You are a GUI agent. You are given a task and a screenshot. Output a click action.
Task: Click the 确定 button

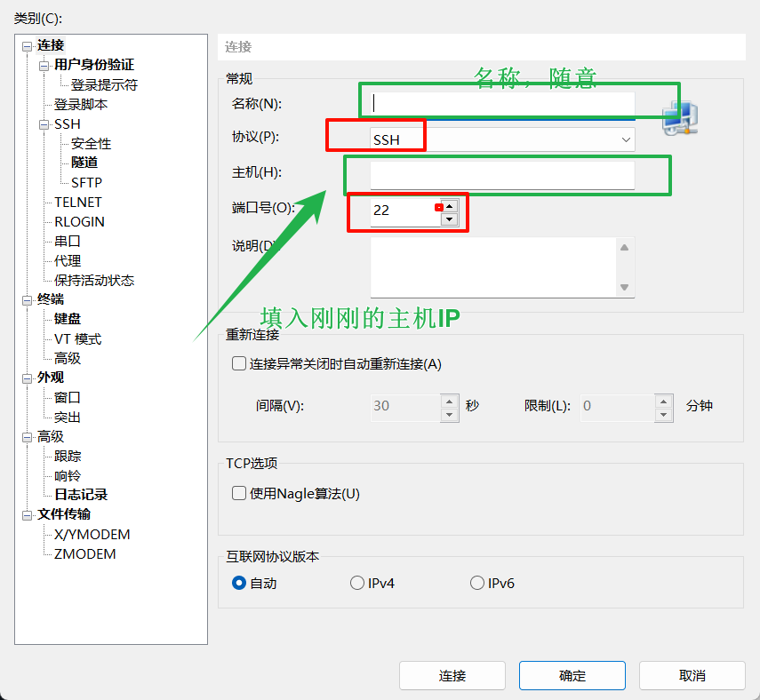(x=572, y=675)
